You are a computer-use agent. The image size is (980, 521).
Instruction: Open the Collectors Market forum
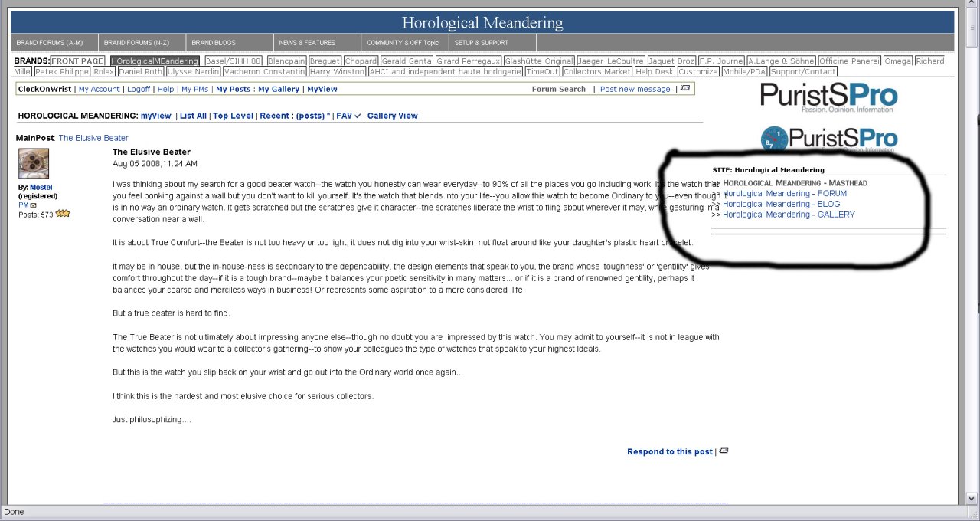[597, 71]
